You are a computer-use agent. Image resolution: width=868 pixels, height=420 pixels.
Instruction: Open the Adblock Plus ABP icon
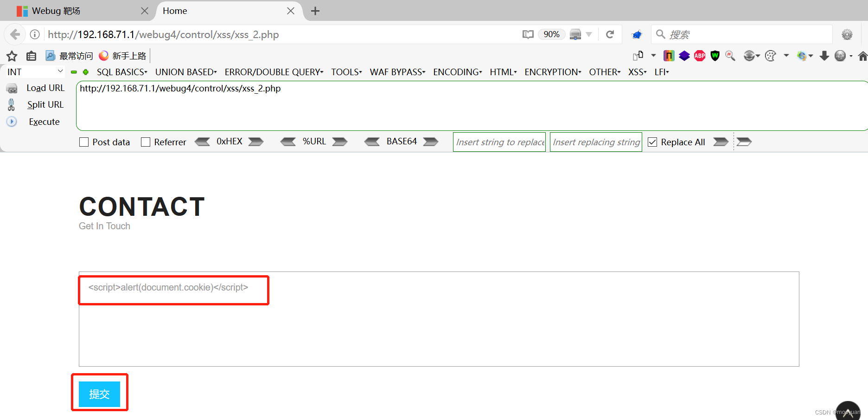700,56
